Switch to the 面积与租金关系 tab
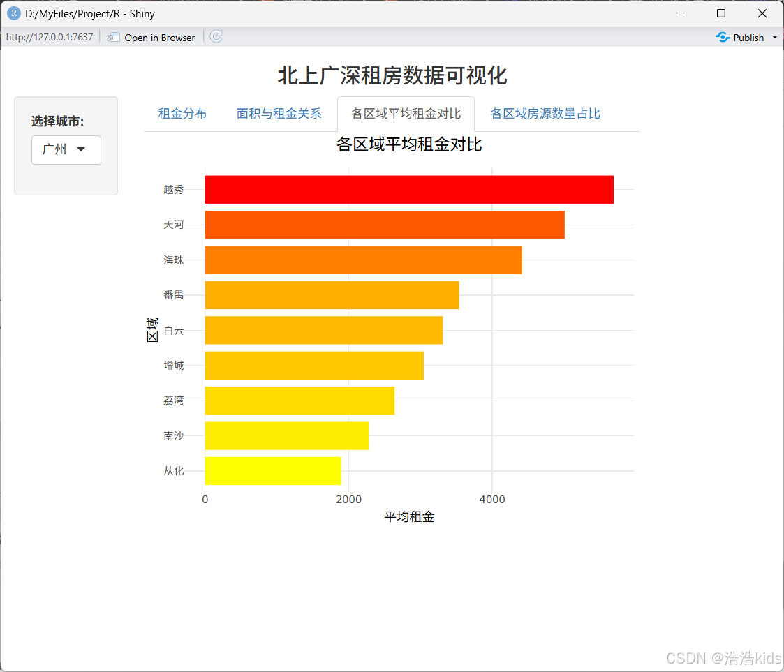784x672 pixels. pos(279,114)
